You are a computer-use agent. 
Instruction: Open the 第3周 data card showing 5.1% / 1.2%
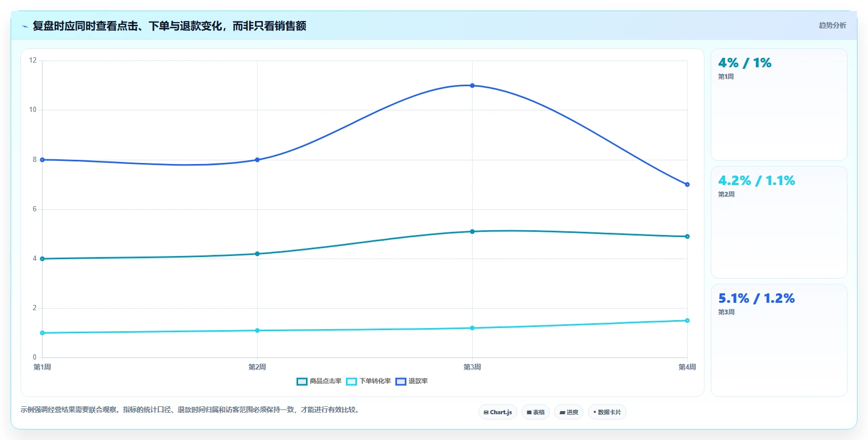pyautogui.click(x=779, y=340)
